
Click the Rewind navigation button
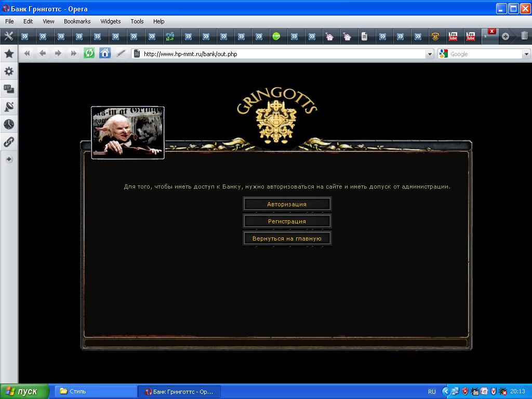(27, 54)
